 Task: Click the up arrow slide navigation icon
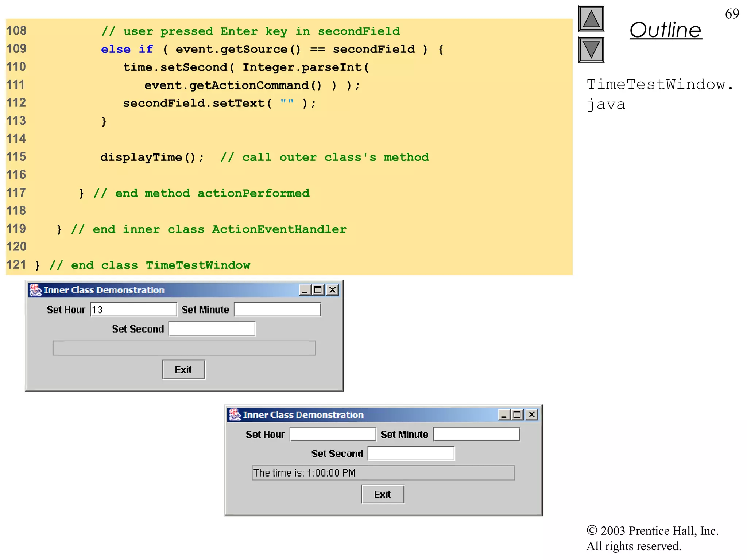pyautogui.click(x=591, y=19)
